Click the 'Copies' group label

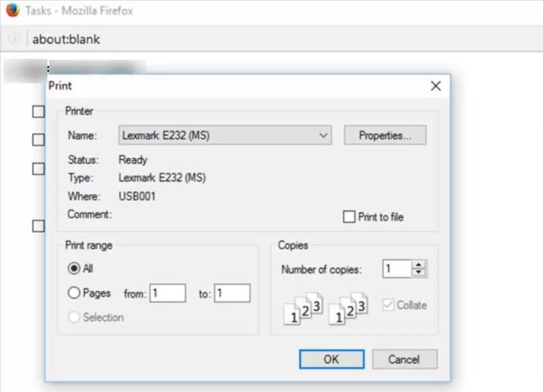(293, 245)
